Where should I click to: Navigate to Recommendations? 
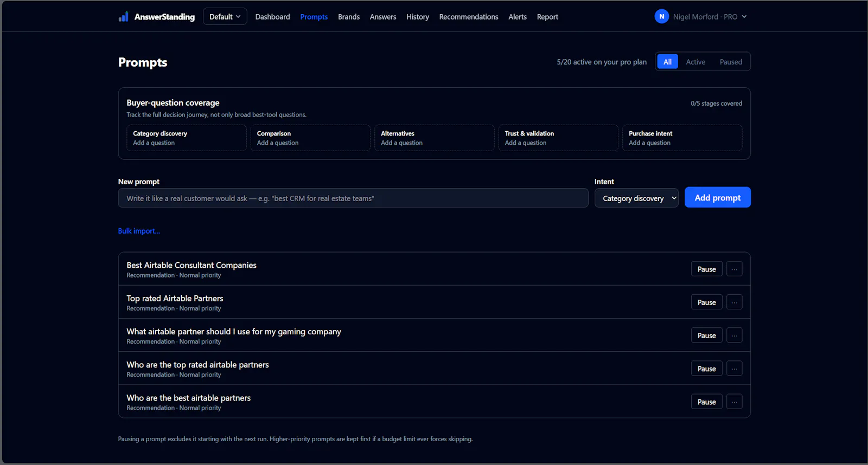(469, 17)
